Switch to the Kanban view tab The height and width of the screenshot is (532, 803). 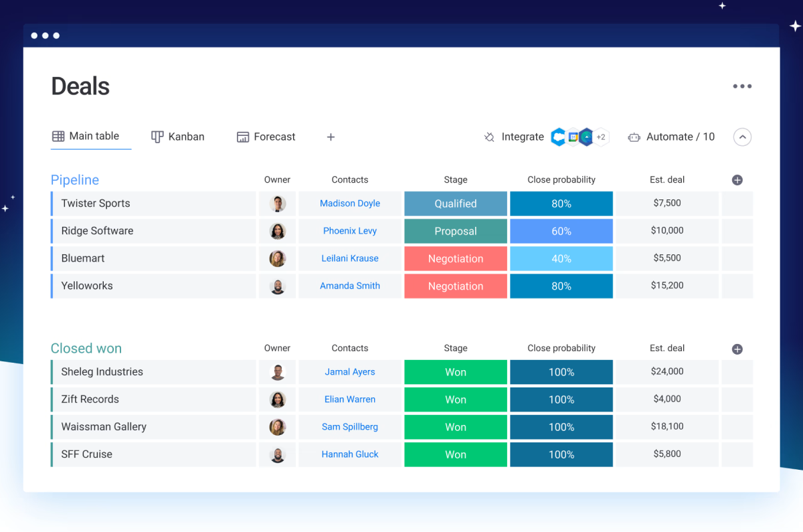[x=178, y=137]
